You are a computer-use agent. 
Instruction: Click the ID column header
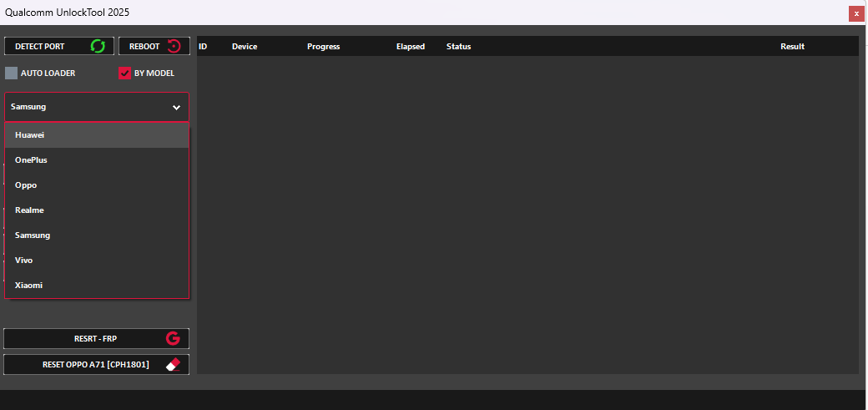(x=203, y=47)
